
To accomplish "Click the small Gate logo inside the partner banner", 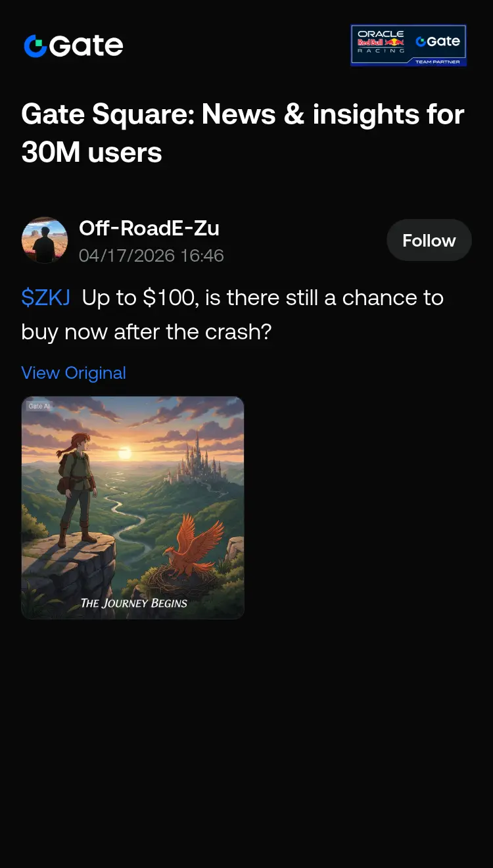I will tap(438, 41).
